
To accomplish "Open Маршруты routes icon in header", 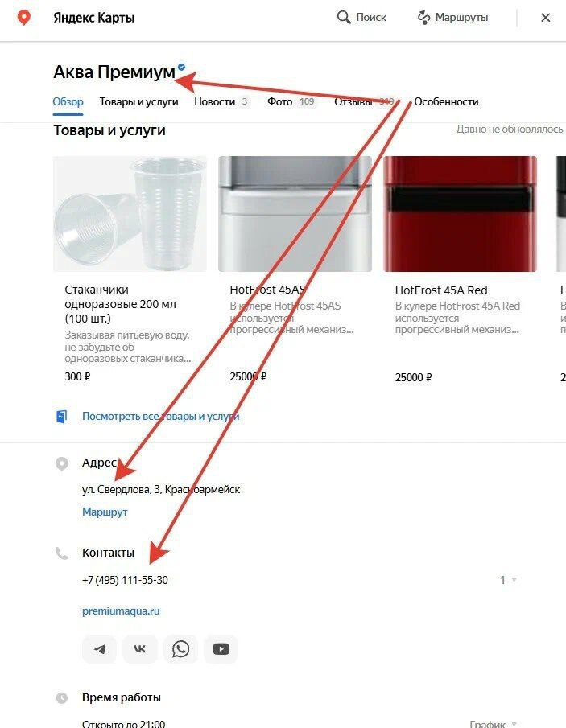I will tap(423, 18).
